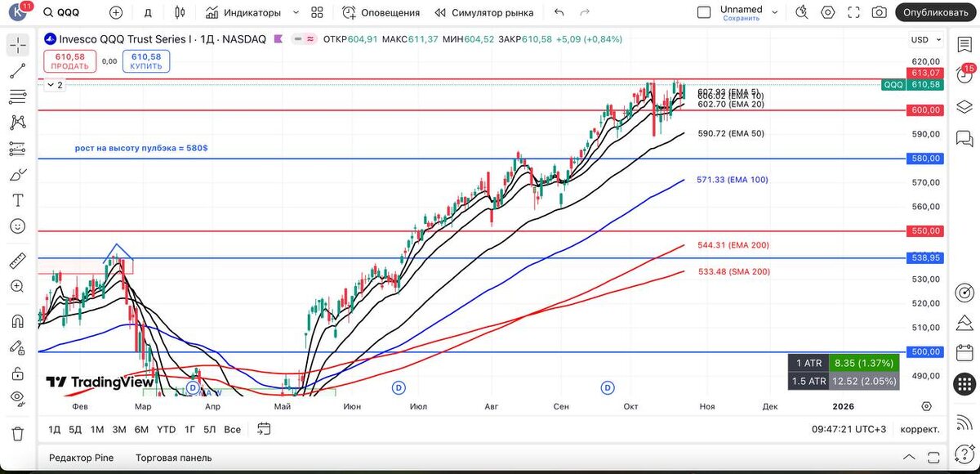Toggle stay in drawing mode

(17, 347)
